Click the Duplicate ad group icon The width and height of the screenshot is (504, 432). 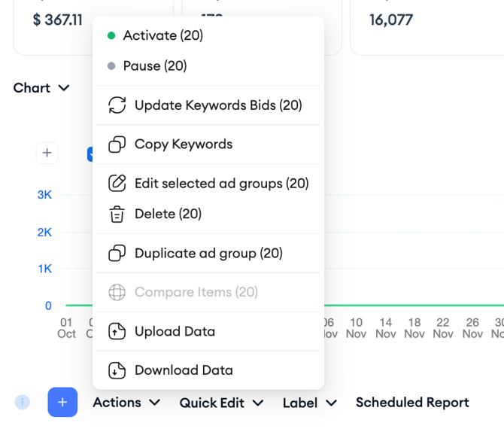(x=117, y=254)
